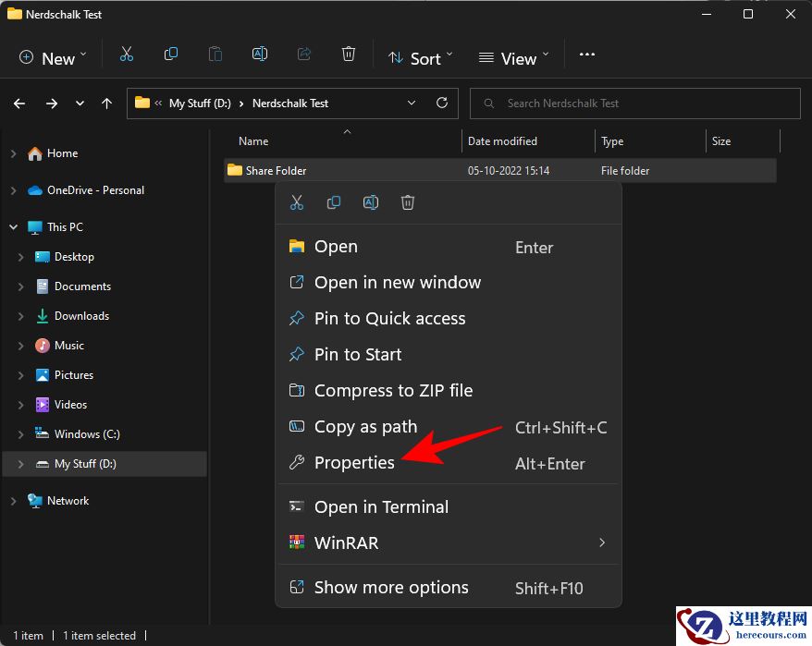Click the Search Nerdschalk Test field
This screenshot has width=812, height=646.
click(634, 104)
